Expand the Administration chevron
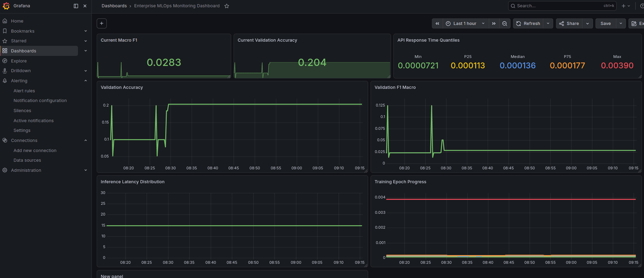The image size is (644, 278). pos(86,170)
